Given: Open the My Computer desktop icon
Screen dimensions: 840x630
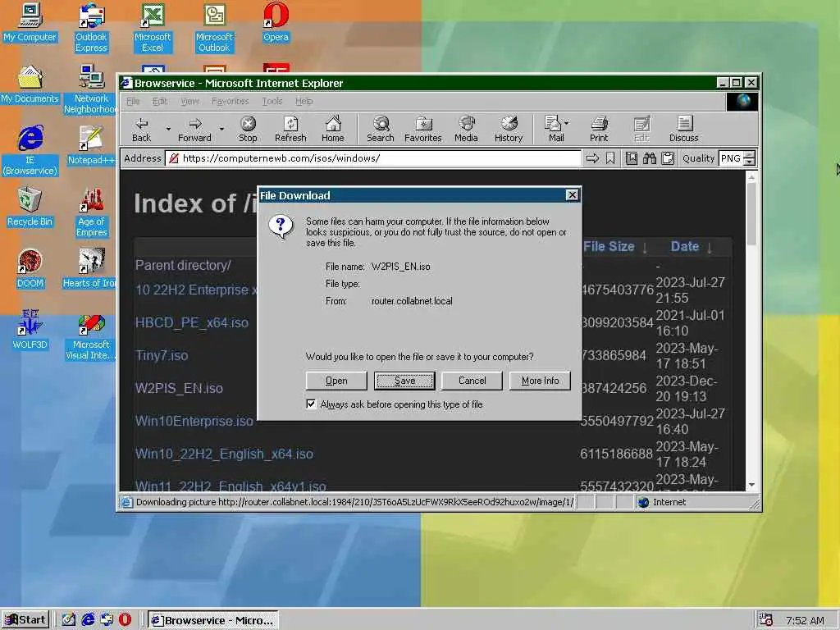Looking at the screenshot, I should click(30, 22).
